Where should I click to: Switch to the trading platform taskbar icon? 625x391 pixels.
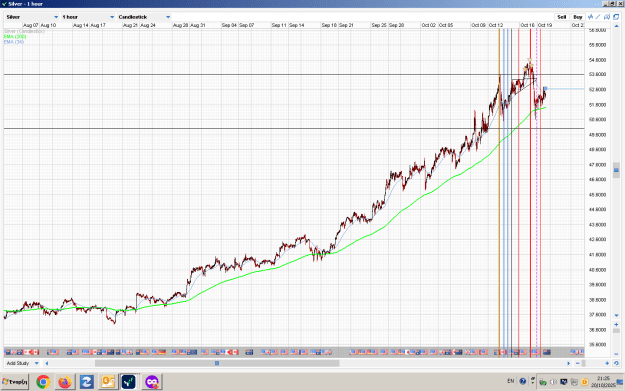(129, 382)
